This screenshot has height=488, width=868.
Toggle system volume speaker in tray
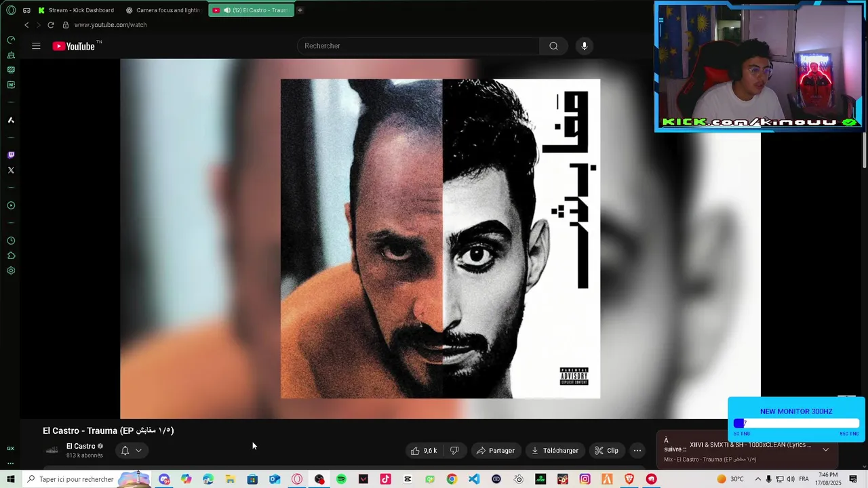click(791, 479)
